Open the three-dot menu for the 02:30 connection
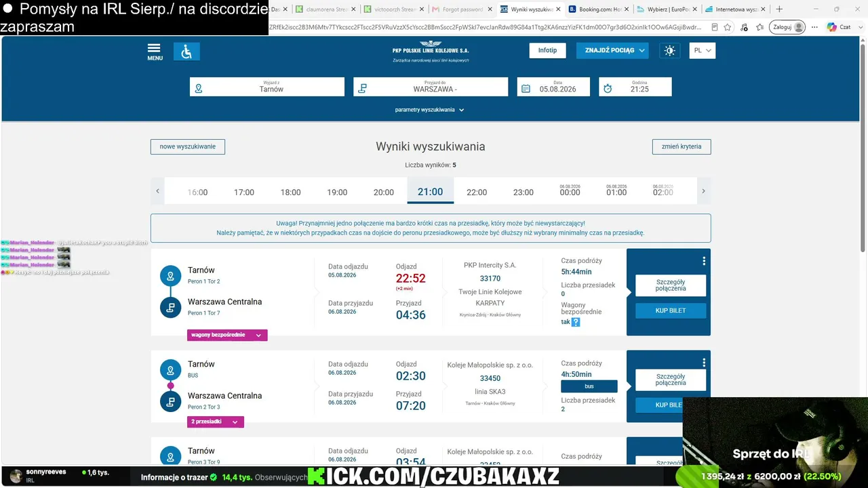This screenshot has width=868, height=488. pos(704,363)
